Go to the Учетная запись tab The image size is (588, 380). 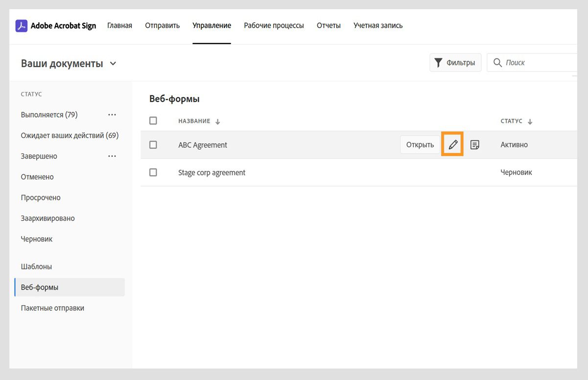coord(378,25)
